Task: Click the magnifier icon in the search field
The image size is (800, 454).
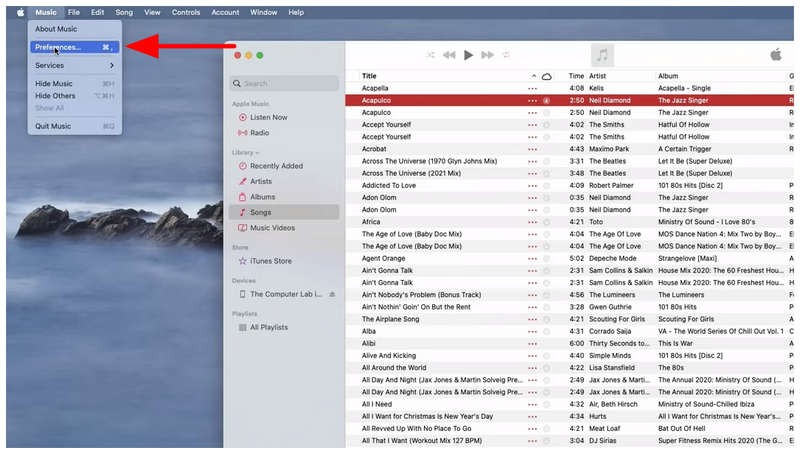Action: point(237,83)
